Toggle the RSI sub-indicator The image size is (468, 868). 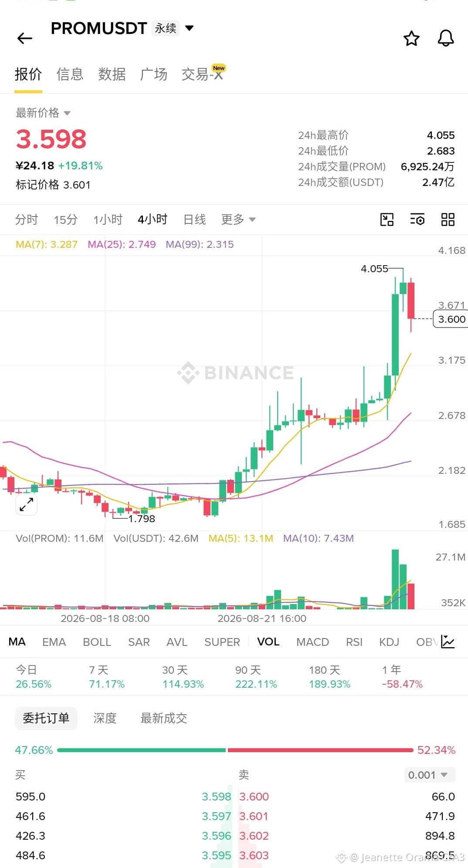[354, 642]
